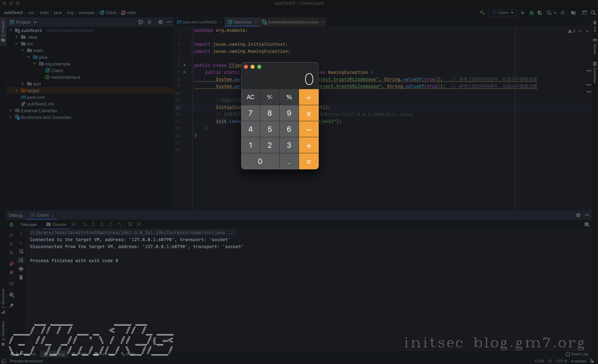
Task: Switch to pom.xml (vulnTest2) editor tab
Action: point(199,22)
